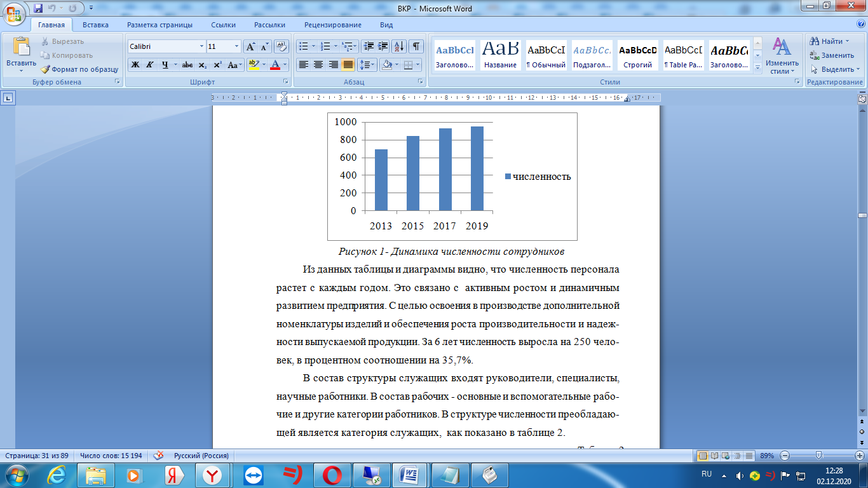The width and height of the screenshot is (868, 488).
Task: Open the numbered list dropdown arrow
Action: [x=336, y=46]
